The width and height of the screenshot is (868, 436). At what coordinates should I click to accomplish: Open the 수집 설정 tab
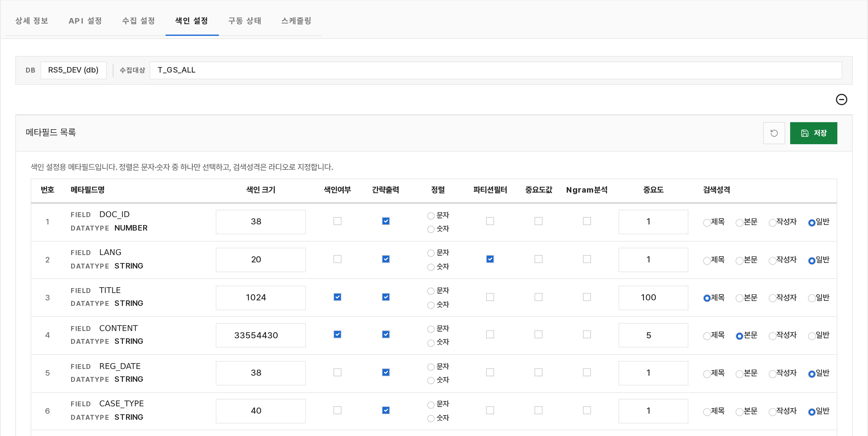(139, 21)
